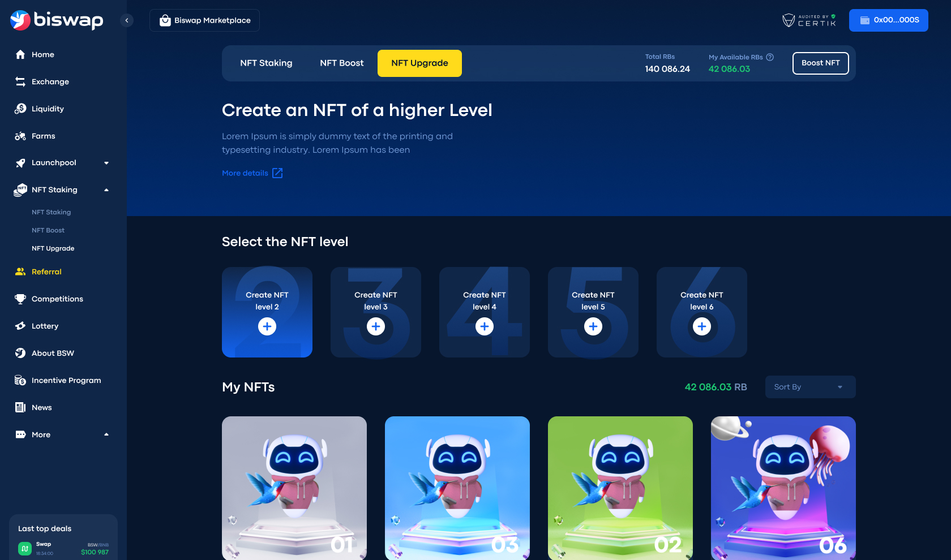951x560 pixels.
Task: Click the plus icon on Create NFT level 3
Action: [376, 326]
